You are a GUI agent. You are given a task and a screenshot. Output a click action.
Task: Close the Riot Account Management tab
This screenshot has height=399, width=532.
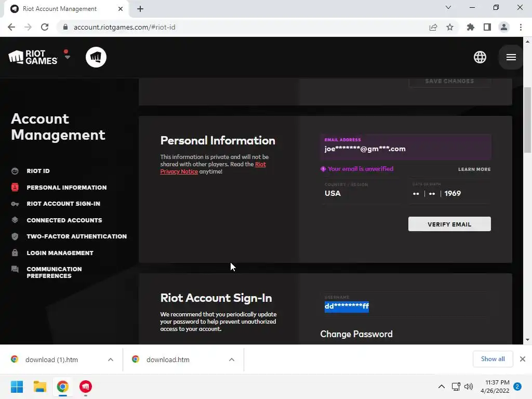pos(121,9)
